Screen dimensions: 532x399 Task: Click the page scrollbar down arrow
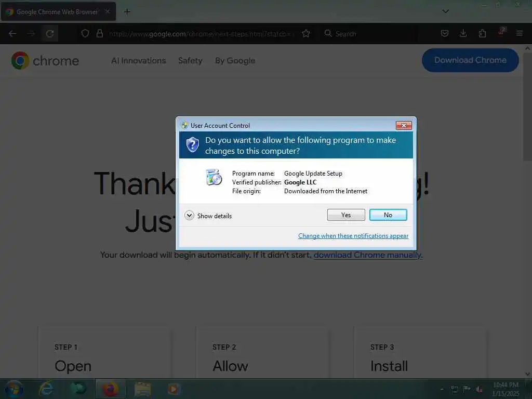point(528,374)
